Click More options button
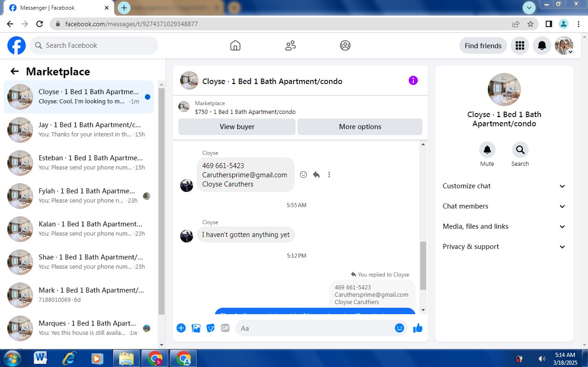Image resolution: width=588 pixels, height=367 pixels. pos(360,127)
